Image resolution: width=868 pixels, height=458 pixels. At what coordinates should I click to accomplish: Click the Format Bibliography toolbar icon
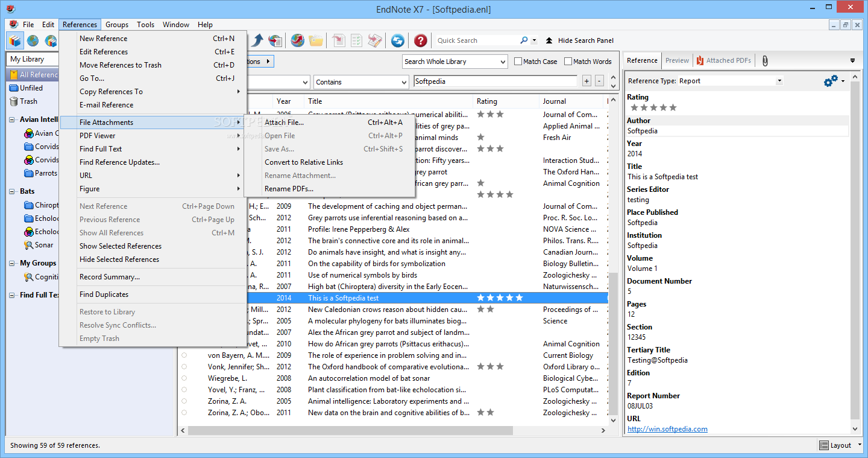(356, 40)
